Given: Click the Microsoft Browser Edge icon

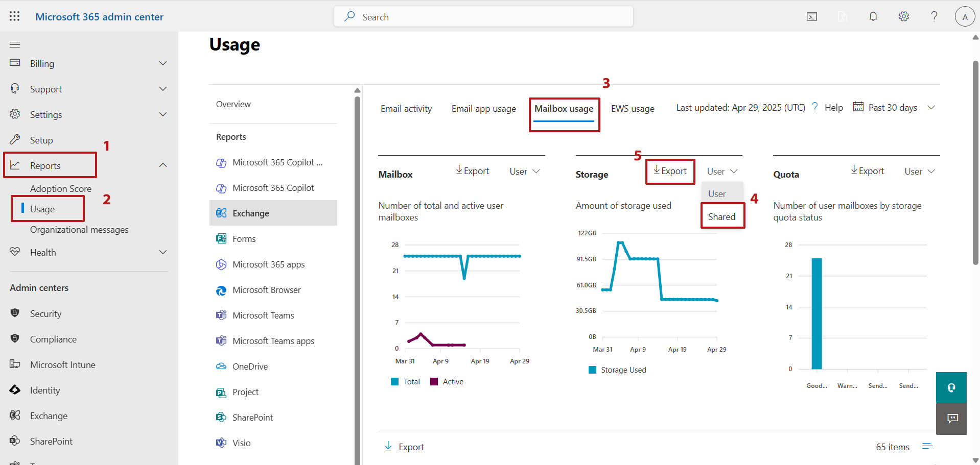Looking at the screenshot, I should [221, 290].
